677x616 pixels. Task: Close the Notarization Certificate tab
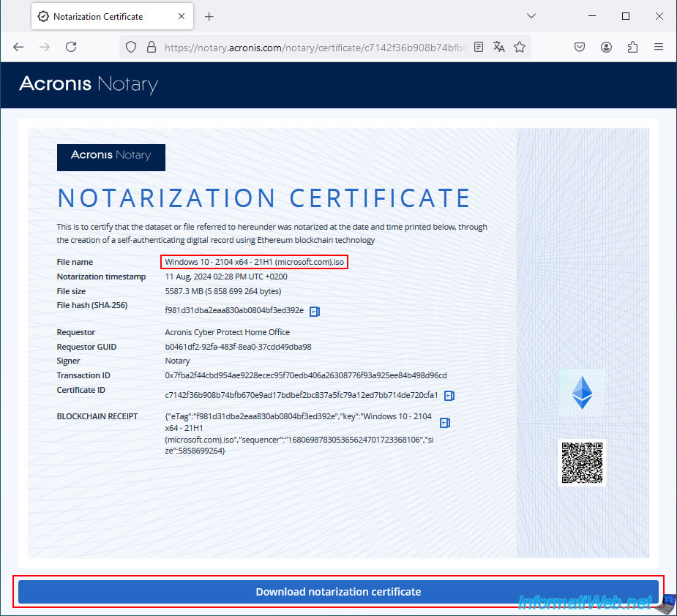182,16
